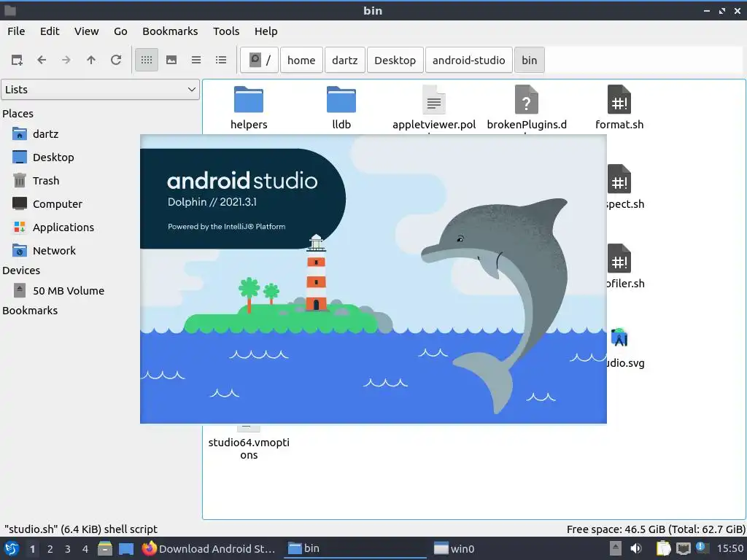The image size is (747, 560).
Task: Open the Tools menu
Action: tap(226, 31)
